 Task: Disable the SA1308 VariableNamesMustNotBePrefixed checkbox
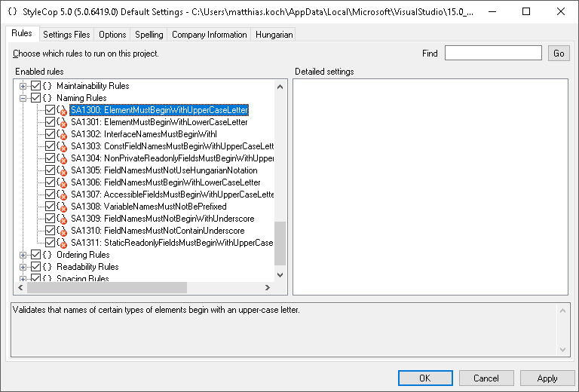[51, 207]
